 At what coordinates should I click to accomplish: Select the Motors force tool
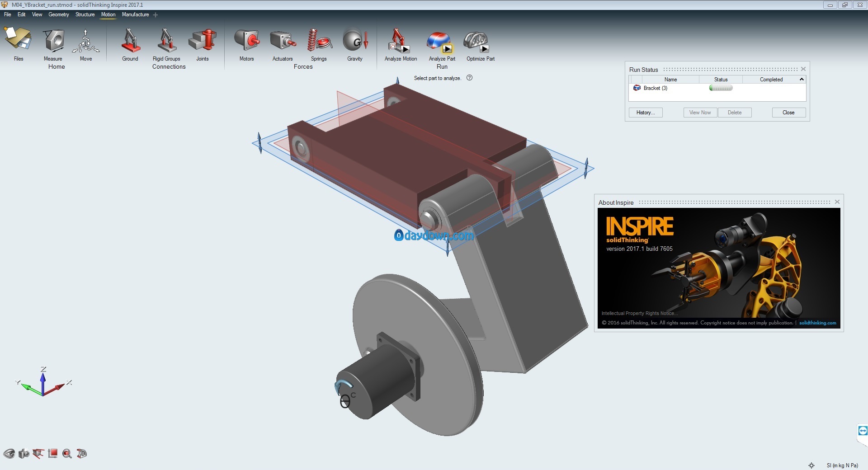point(246,40)
